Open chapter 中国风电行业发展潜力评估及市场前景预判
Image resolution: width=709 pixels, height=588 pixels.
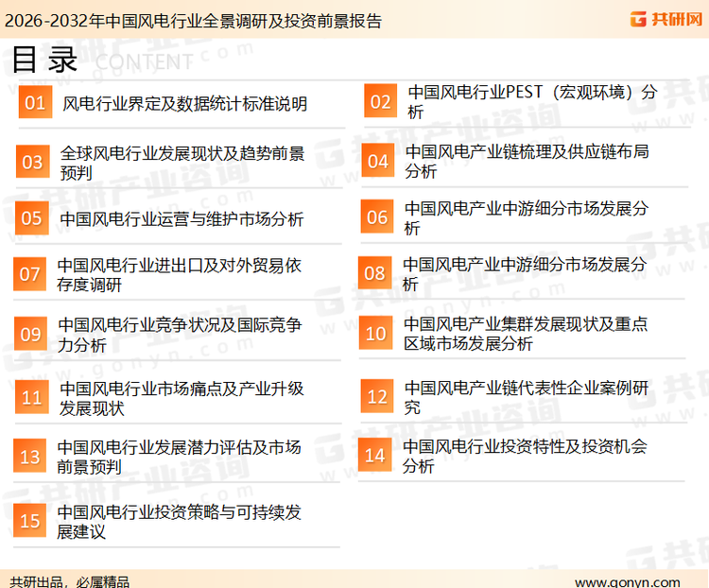pos(179,457)
